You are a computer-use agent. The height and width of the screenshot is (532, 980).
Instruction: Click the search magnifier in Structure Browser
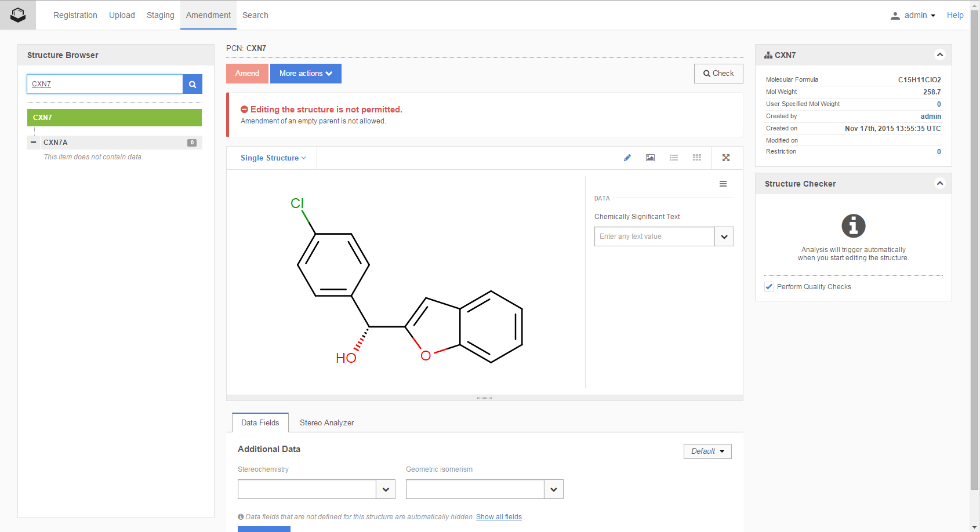192,84
